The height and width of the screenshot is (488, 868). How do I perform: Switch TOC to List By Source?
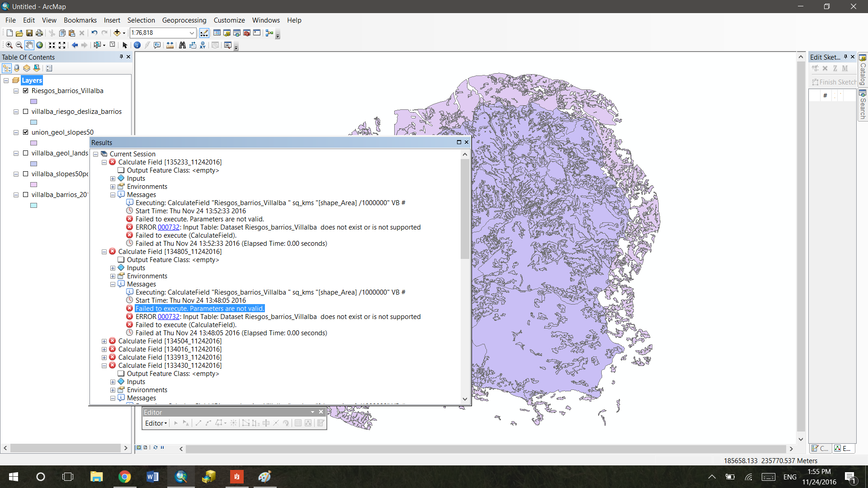(17, 68)
